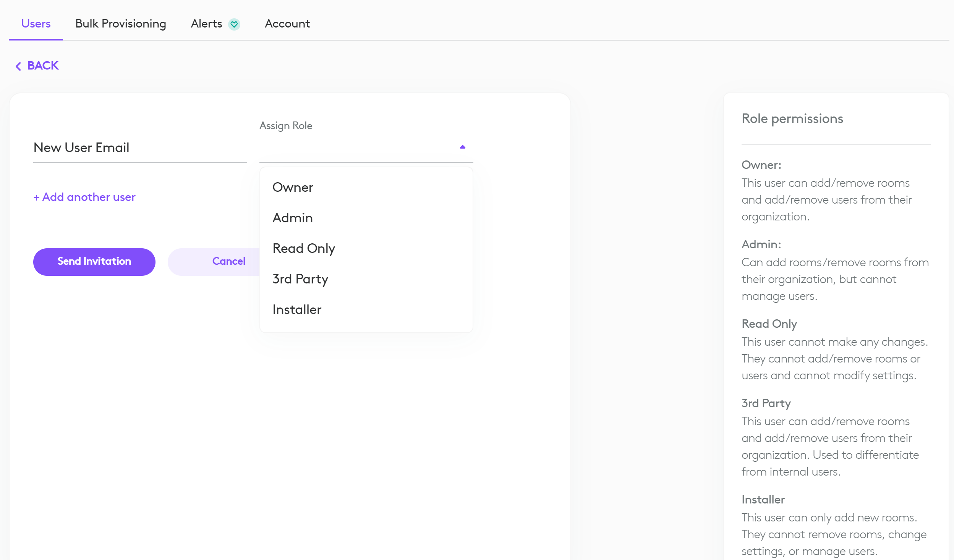Choose the Admin role option
The height and width of the screenshot is (560, 954).
click(293, 218)
